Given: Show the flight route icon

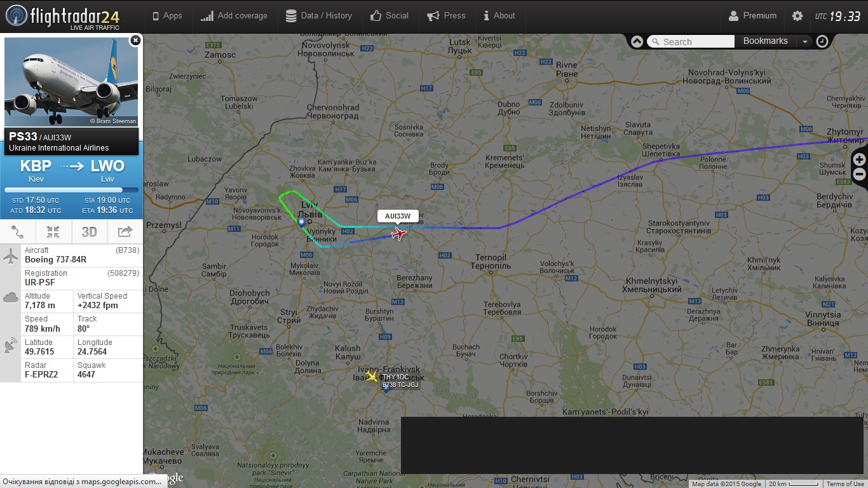Looking at the screenshot, I should click(18, 232).
